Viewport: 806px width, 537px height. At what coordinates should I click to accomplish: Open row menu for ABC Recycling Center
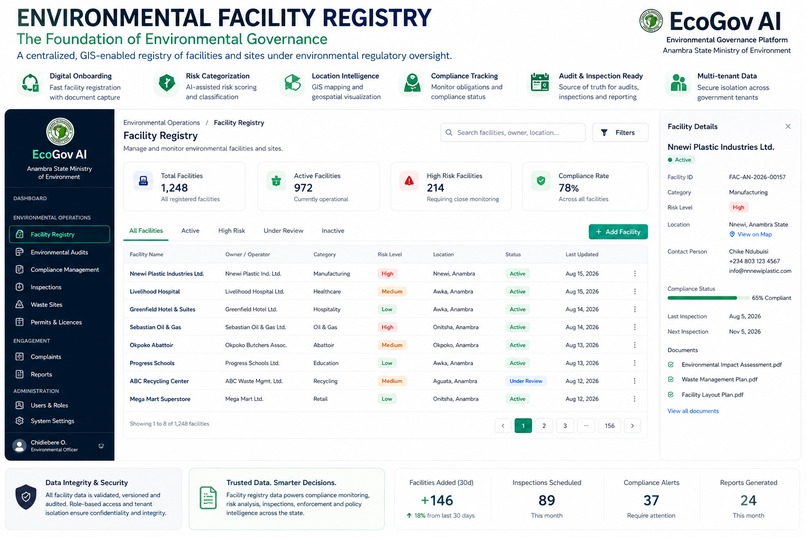(635, 381)
